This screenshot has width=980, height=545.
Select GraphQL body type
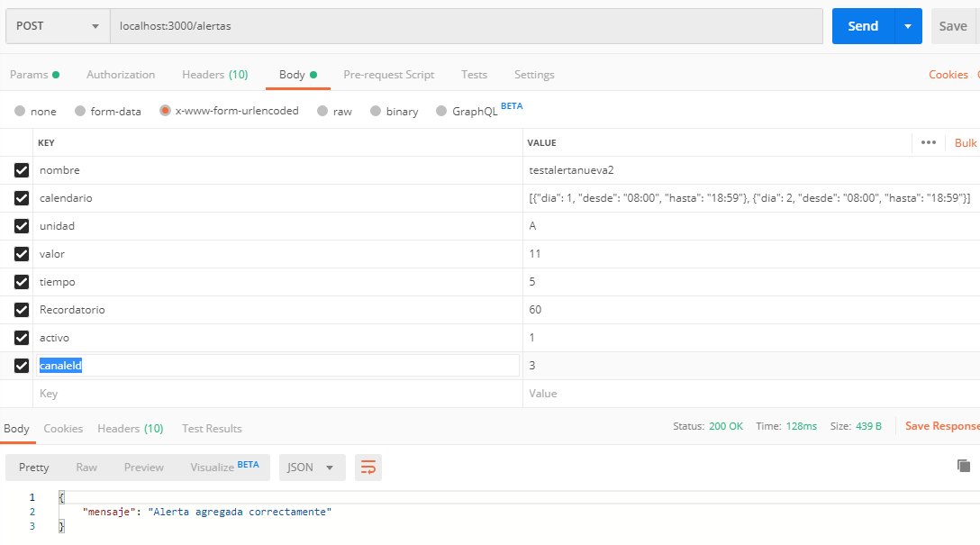[x=441, y=111]
